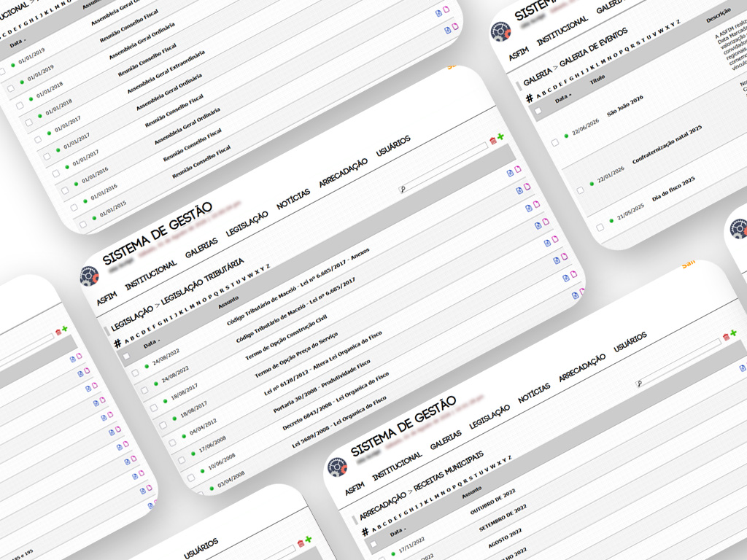
Task: Click trash icon in the left partial screen
Action: click(58, 332)
